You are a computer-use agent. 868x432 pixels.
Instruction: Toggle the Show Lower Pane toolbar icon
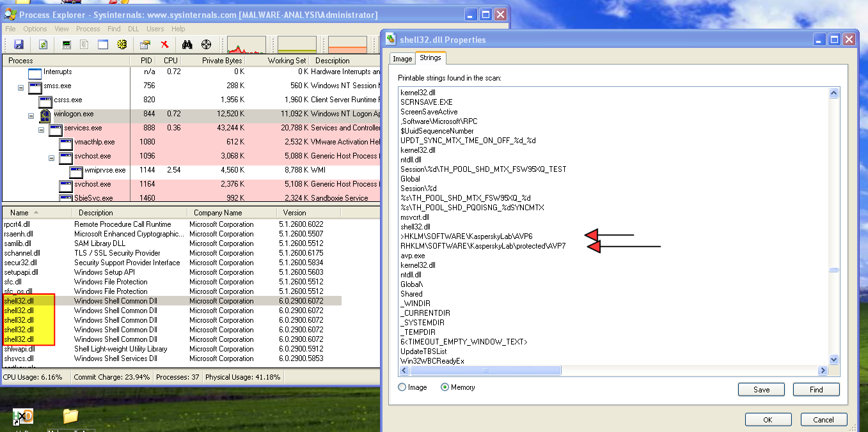(x=103, y=44)
